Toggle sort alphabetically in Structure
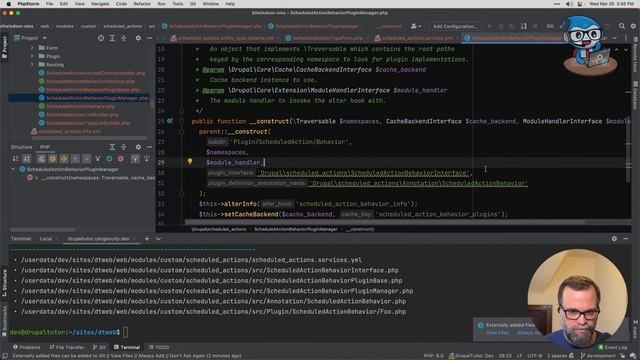Image resolution: width=640 pixels, height=360 pixels. [x=27, y=158]
